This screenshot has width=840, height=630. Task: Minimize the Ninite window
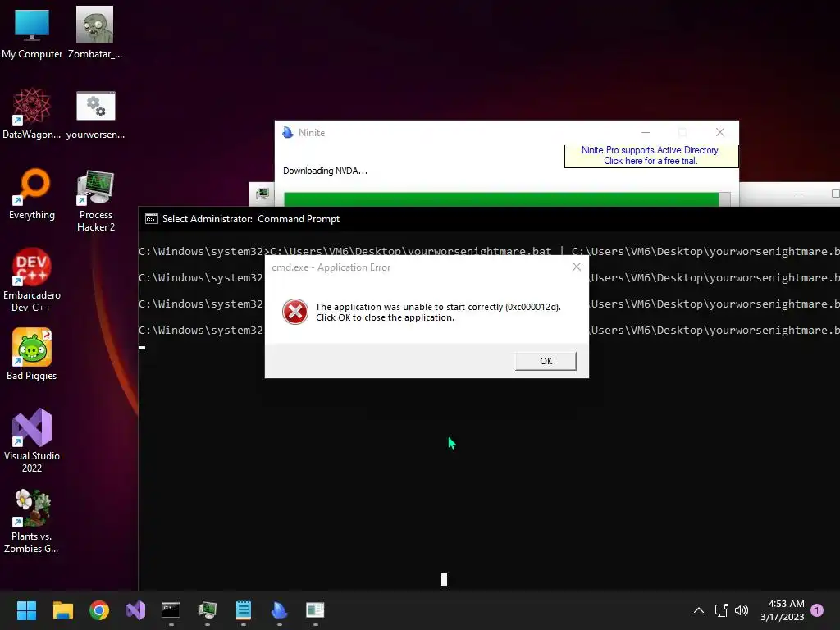click(x=646, y=132)
